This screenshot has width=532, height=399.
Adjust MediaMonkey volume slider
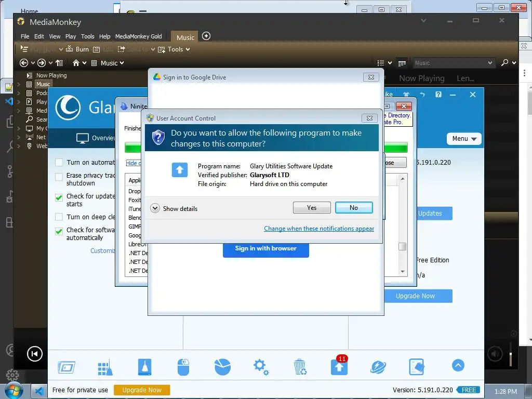511,354
